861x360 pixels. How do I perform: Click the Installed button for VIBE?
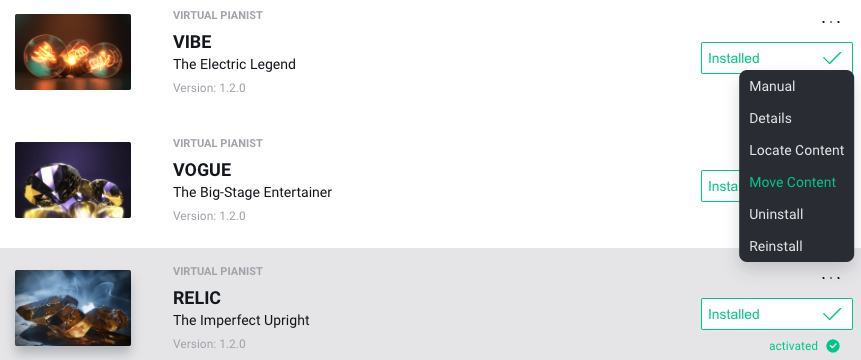(x=776, y=58)
